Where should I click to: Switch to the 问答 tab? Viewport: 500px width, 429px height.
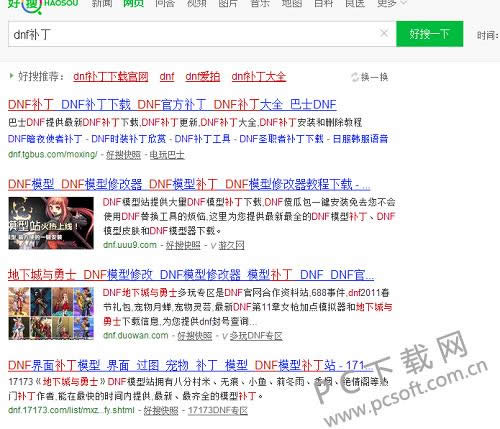[165, 3]
